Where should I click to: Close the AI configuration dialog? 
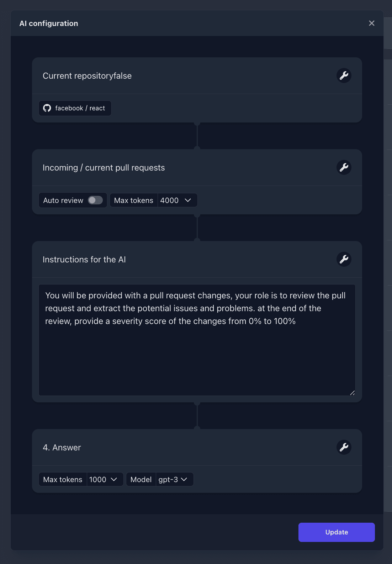pyautogui.click(x=372, y=23)
